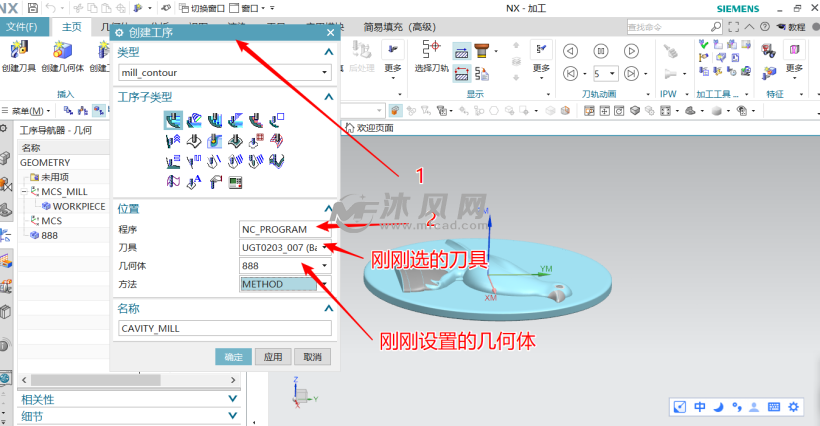This screenshot has height=426, width=820.
Task: Open the 教程 tutorial link
Action: [x=792, y=27]
